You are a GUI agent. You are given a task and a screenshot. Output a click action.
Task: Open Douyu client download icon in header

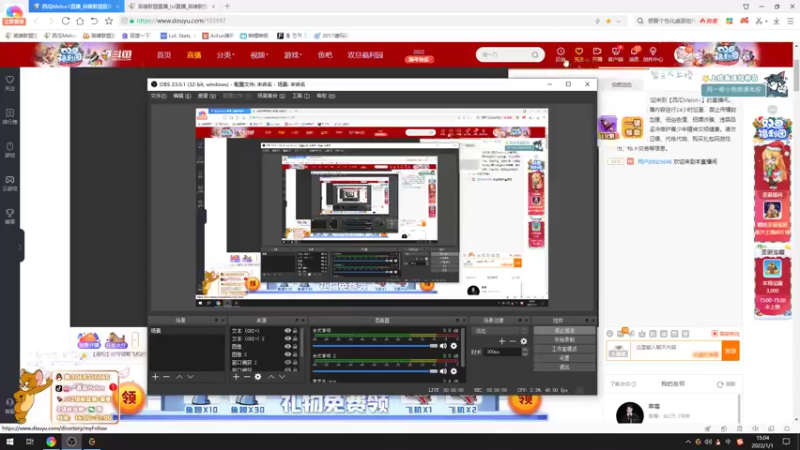(x=616, y=54)
